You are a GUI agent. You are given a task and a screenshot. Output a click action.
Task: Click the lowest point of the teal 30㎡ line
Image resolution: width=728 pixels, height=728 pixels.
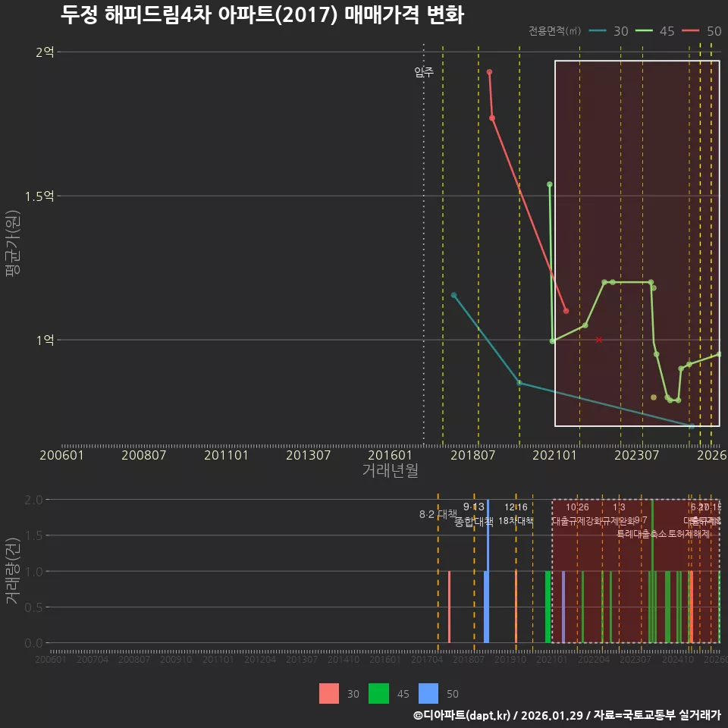[692, 428]
